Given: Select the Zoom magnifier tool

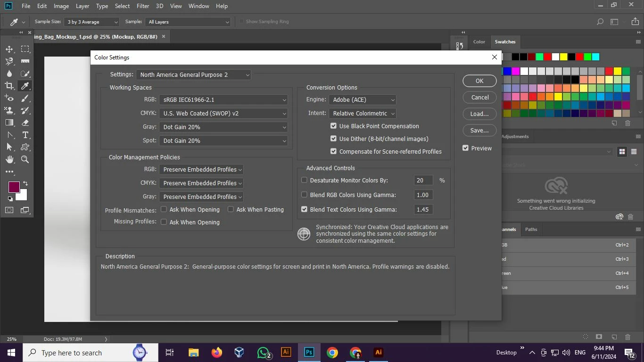Looking at the screenshot, I should (25, 159).
